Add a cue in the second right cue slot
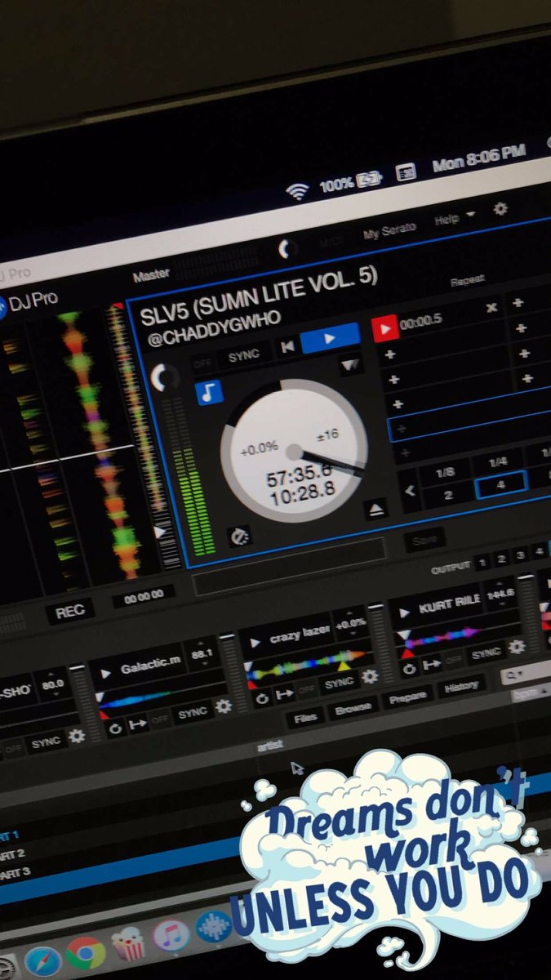Viewport: 551px width, 980px height. 522,328
